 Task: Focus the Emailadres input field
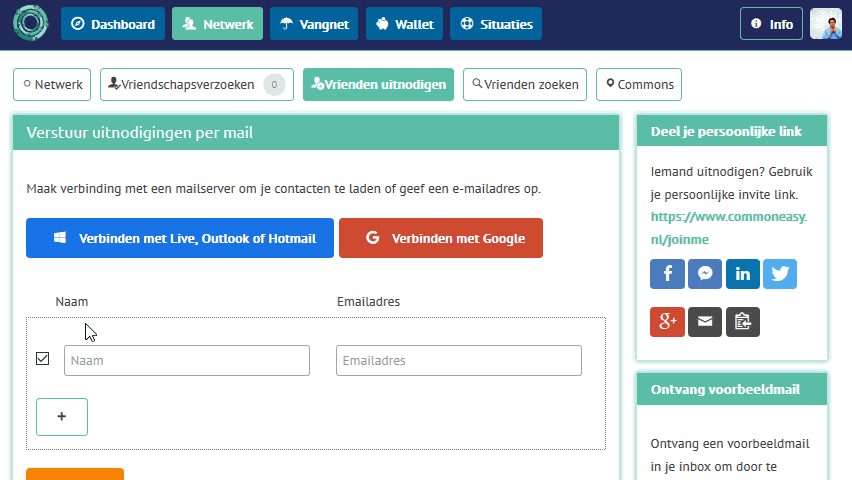point(458,360)
